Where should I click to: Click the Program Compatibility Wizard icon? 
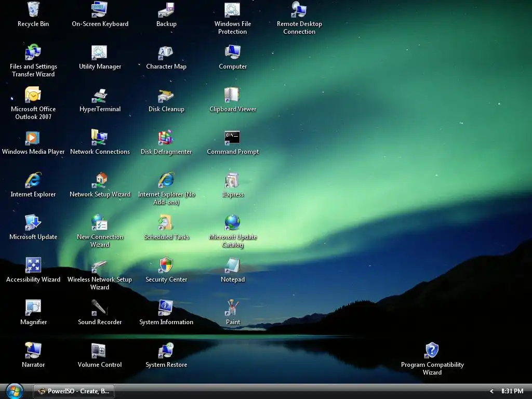[432, 350]
